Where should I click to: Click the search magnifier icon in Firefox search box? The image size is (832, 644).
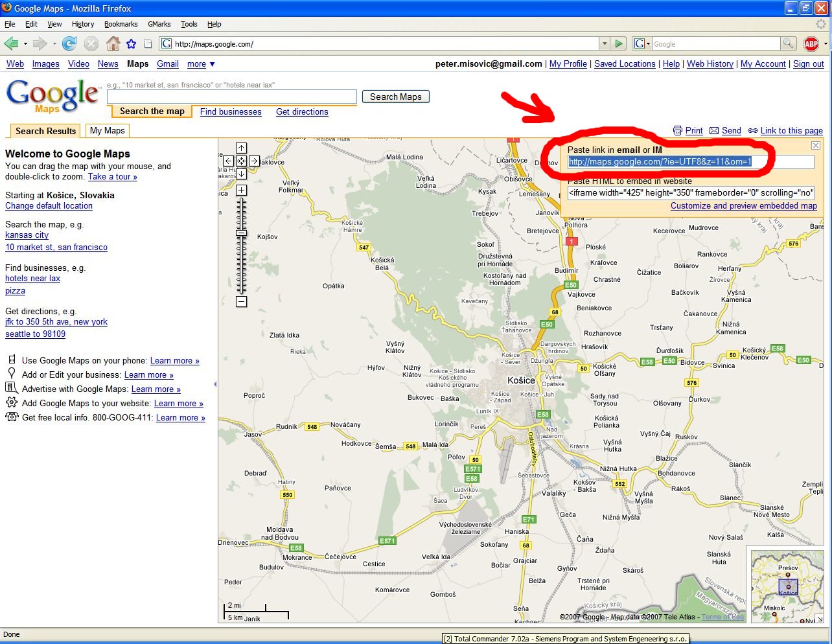788,43
